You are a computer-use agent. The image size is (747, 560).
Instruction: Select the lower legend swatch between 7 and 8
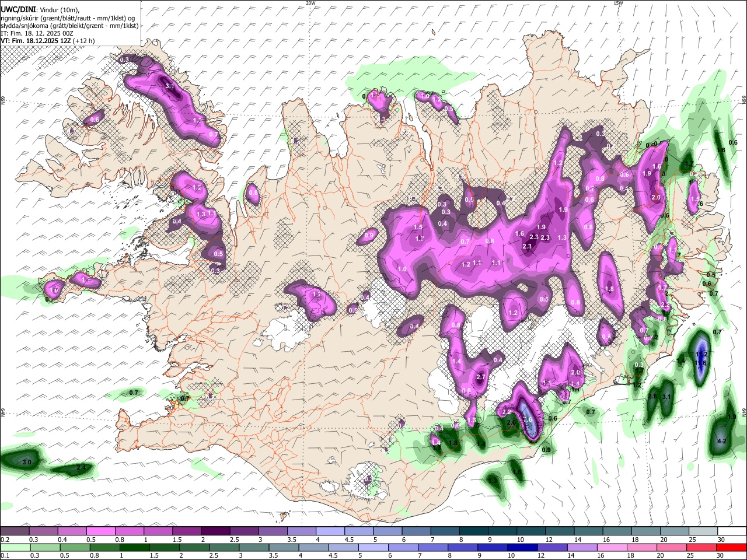pyautogui.click(x=433, y=548)
